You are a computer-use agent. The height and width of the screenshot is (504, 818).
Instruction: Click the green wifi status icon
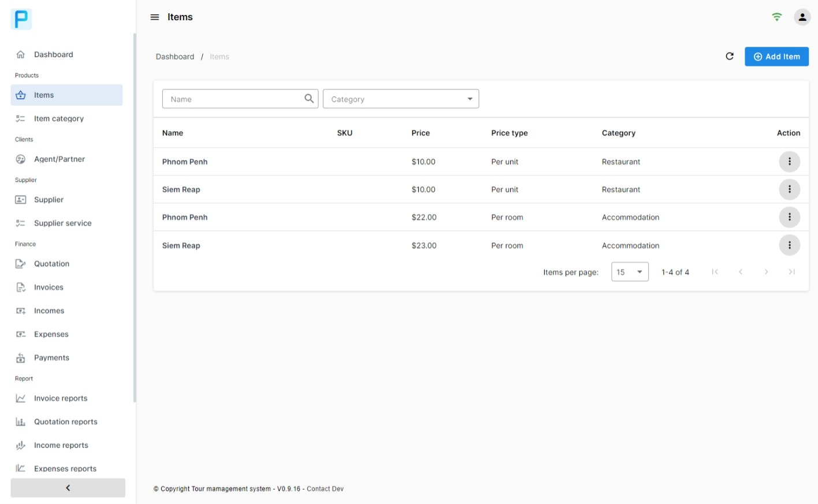776,17
